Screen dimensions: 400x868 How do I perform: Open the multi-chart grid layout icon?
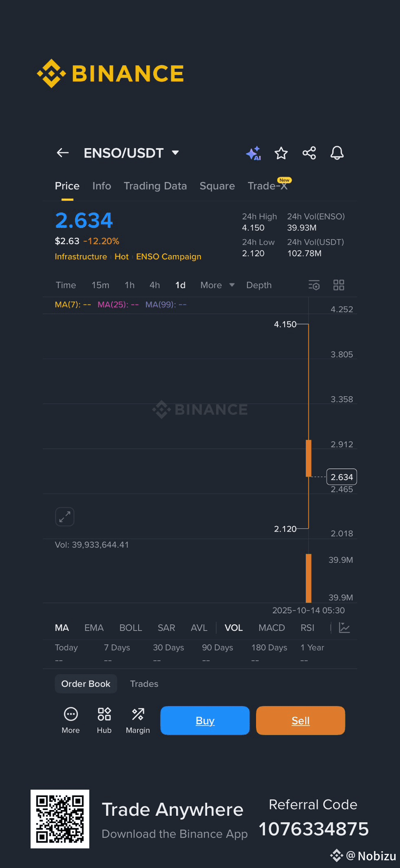pyautogui.click(x=339, y=285)
